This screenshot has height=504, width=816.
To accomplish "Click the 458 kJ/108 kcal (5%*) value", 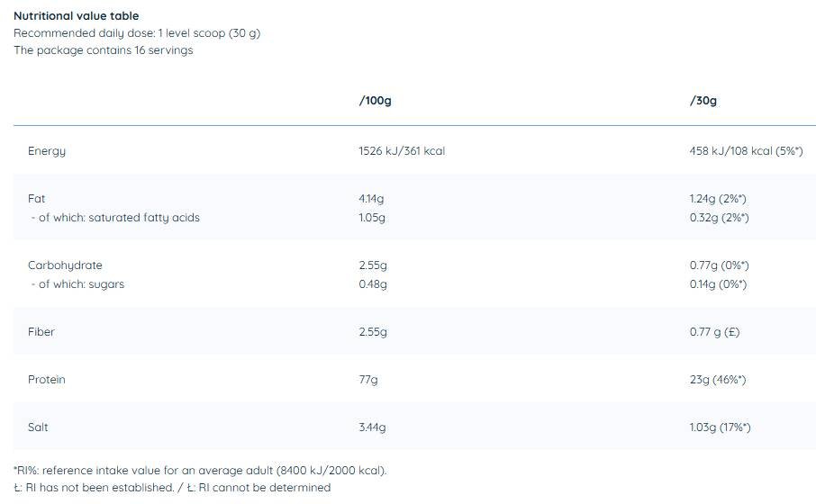I will (747, 151).
